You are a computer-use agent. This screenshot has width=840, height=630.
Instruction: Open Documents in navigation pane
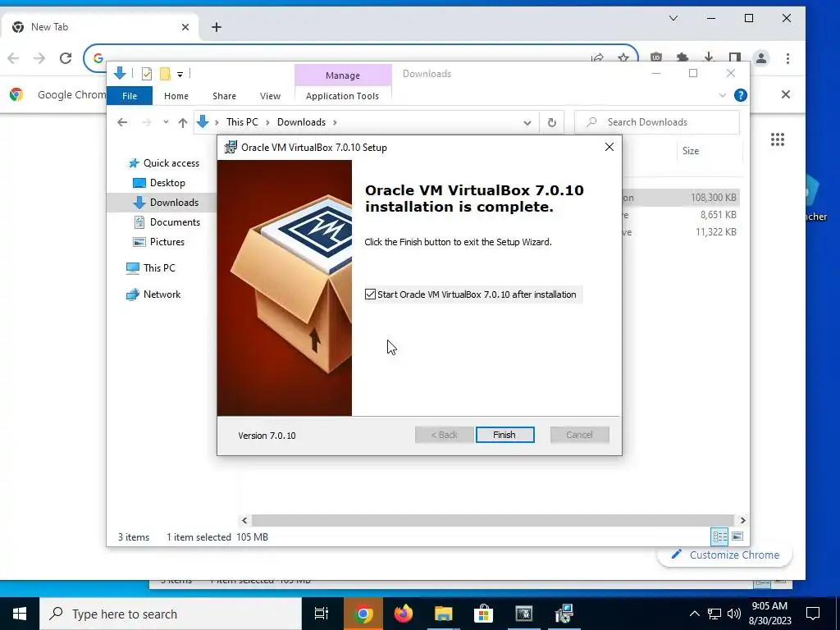[x=167, y=221]
